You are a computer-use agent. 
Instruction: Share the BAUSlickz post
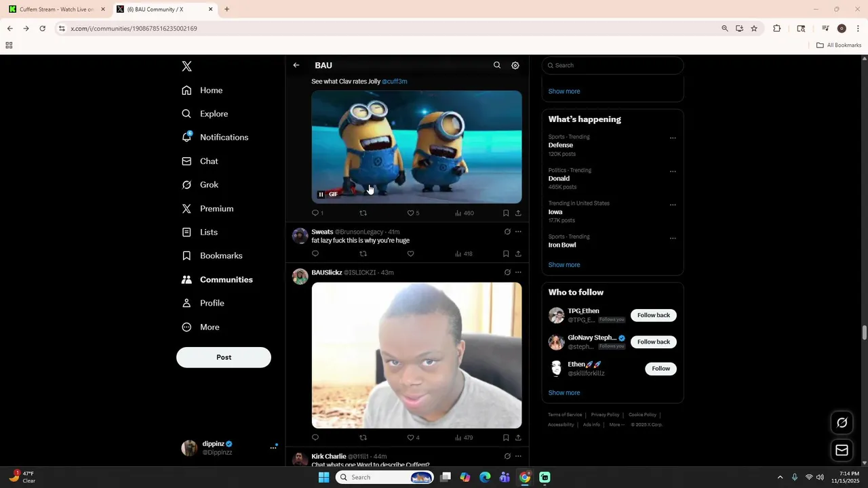[518, 438]
